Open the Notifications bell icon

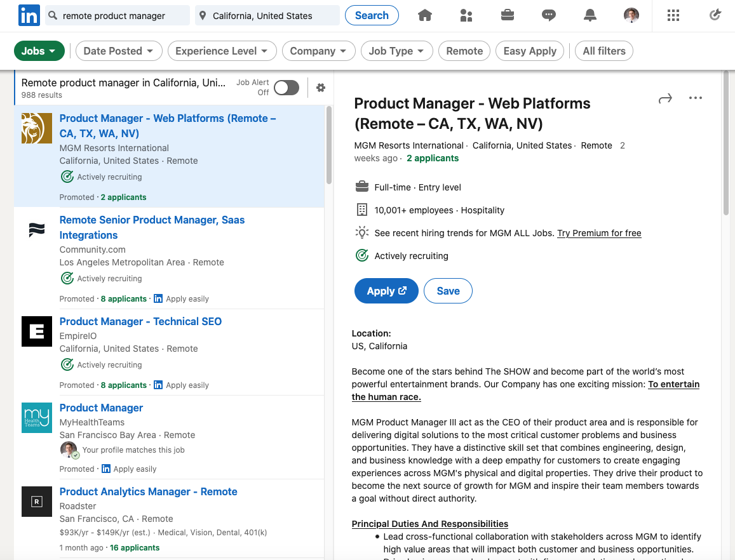click(590, 15)
